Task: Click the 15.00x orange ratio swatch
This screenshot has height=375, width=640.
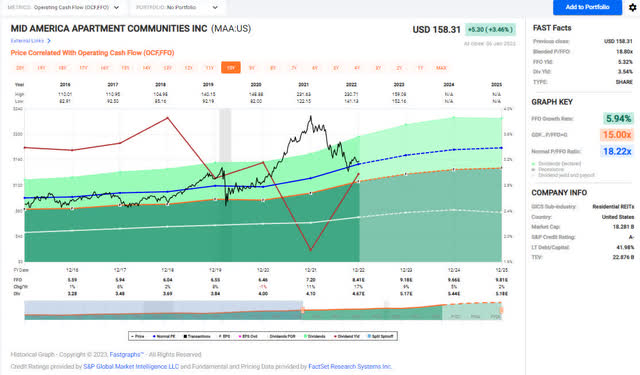Action: [617, 135]
